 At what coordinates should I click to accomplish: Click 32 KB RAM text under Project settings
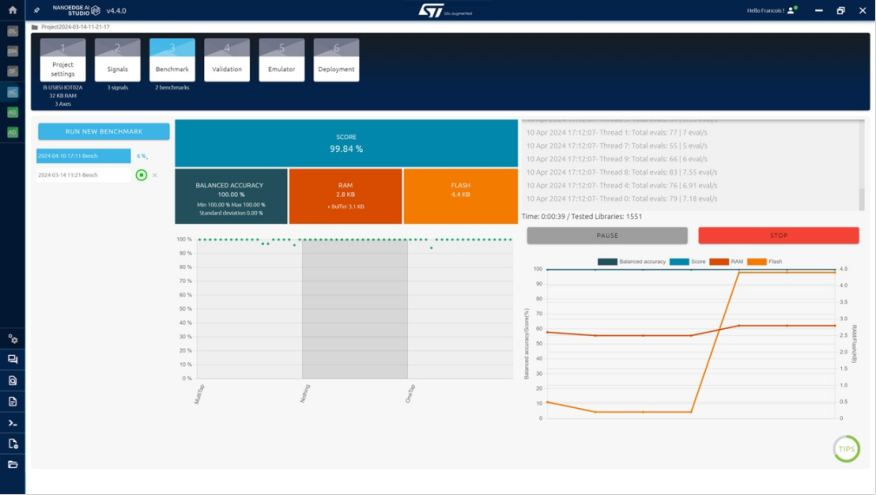click(x=63, y=96)
